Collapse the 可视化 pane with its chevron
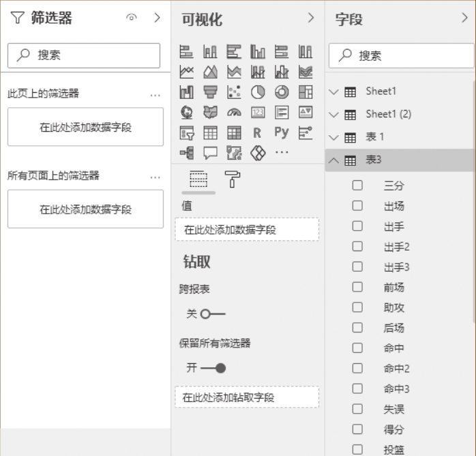 click(x=311, y=18)
